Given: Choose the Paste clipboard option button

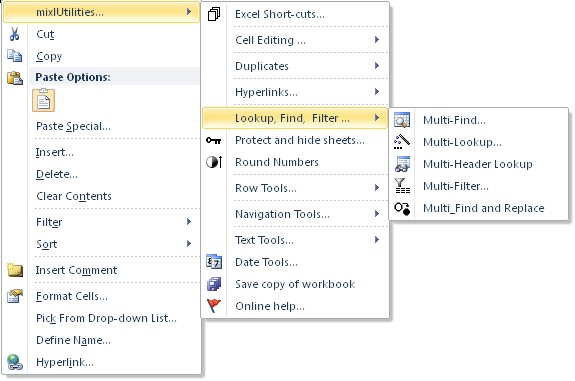Looking at the screenshot, I should coord(43,100).
